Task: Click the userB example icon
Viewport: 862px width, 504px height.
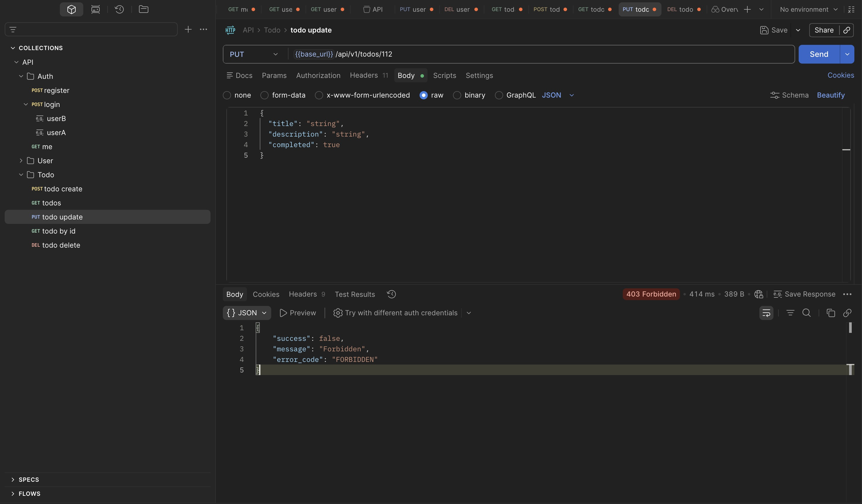Action: tap(39, 119)
